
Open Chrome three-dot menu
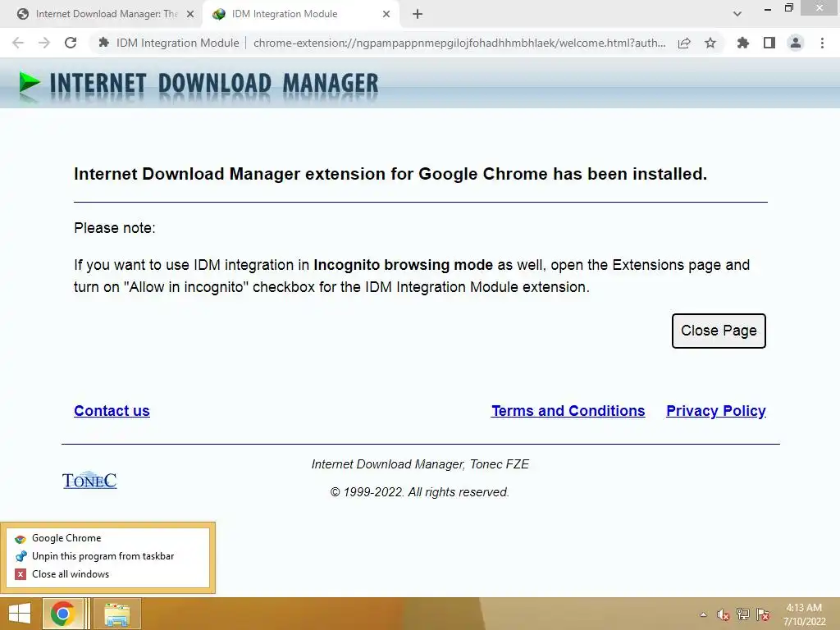[822, 43]
